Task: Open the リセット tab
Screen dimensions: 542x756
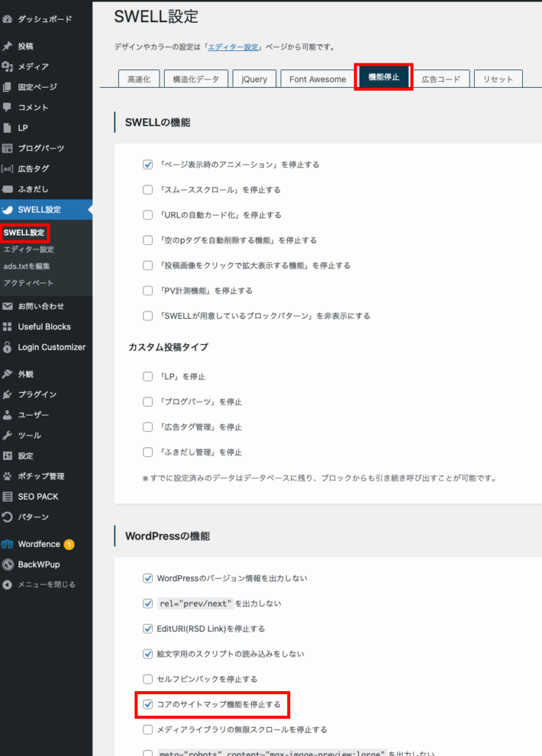Action: pos(498,79)
